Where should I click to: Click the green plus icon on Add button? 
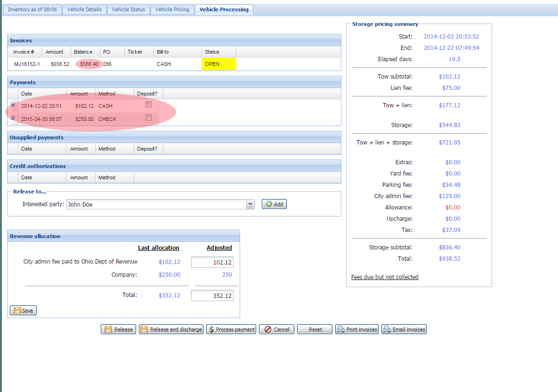(x=269, y=204)
